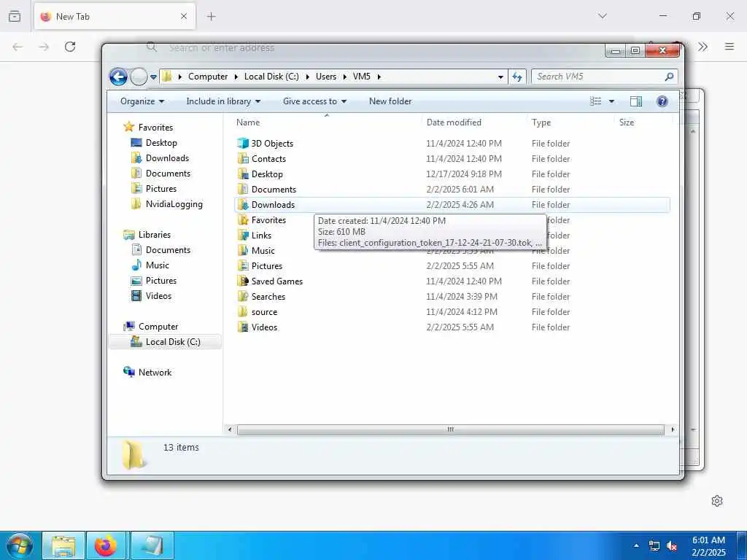Screen dimensions: 747x560
Task: Click the Explorer help icon
Action: 662,101
